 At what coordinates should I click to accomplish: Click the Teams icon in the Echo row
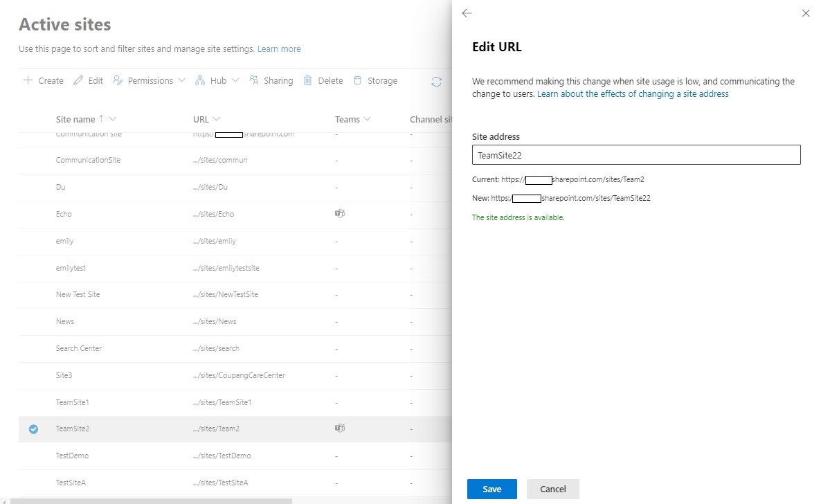[x=340, y=213]
